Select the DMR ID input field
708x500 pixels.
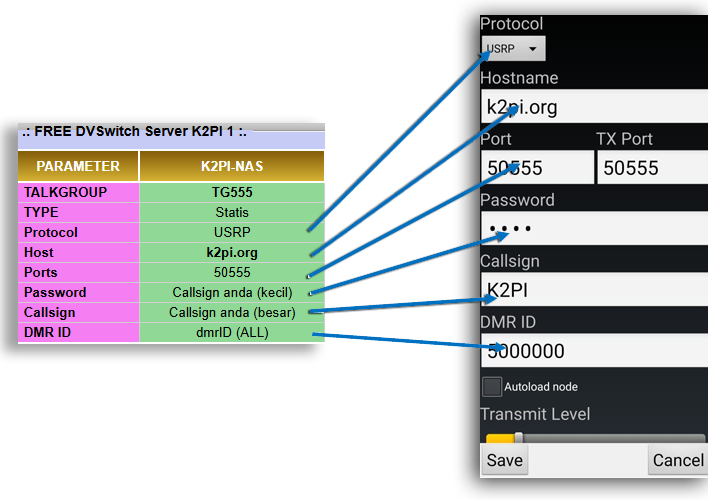point(594,351)
